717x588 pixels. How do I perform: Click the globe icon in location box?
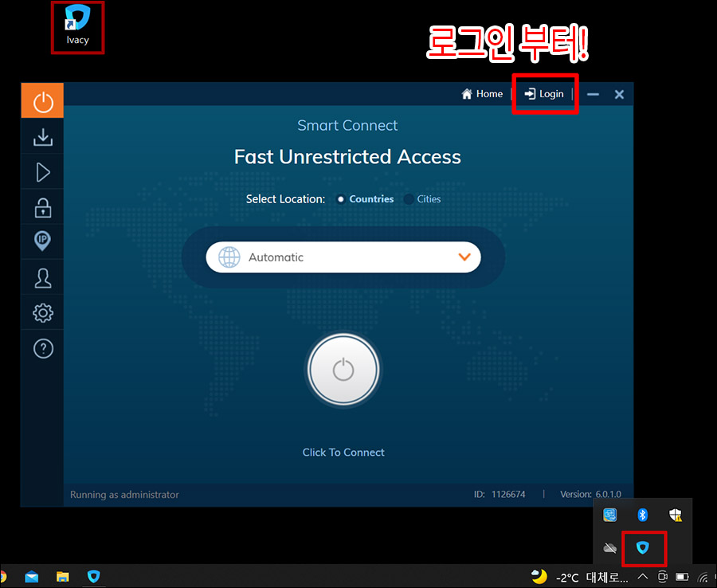[x=229, y=257]
